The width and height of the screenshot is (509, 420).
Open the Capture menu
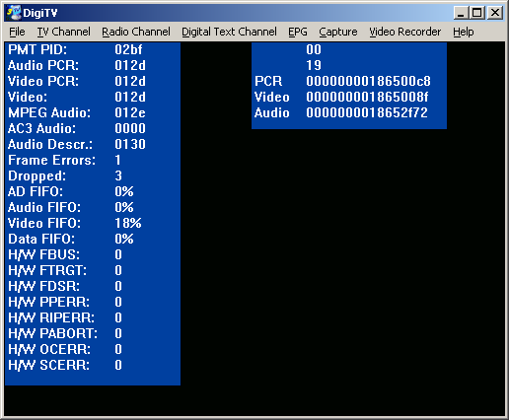[338, 32]
